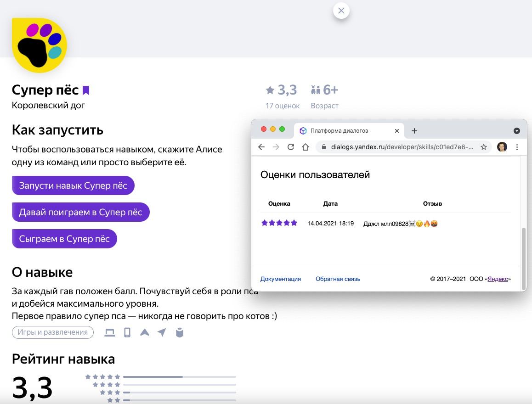Image resolution: width=532 pixels, height=404 pixels.
Task: Open the Chrome profile avatar
Action: (502, 147)
